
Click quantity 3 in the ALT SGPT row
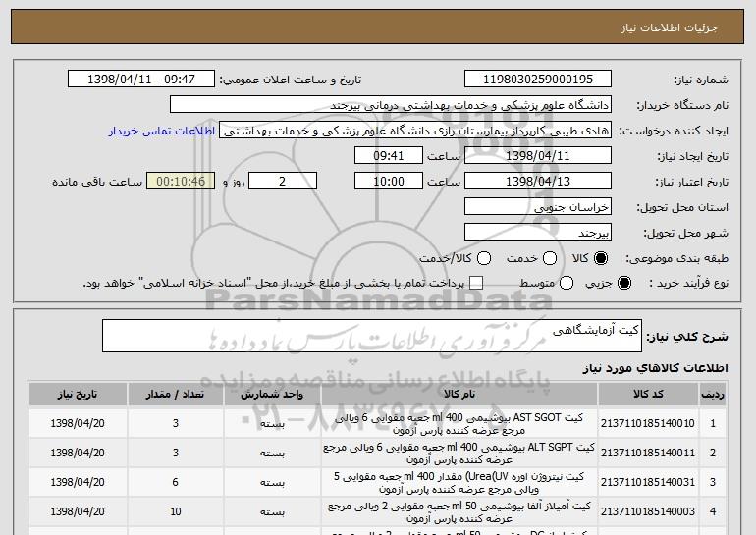pyautogui.click(x=176, y=454)
